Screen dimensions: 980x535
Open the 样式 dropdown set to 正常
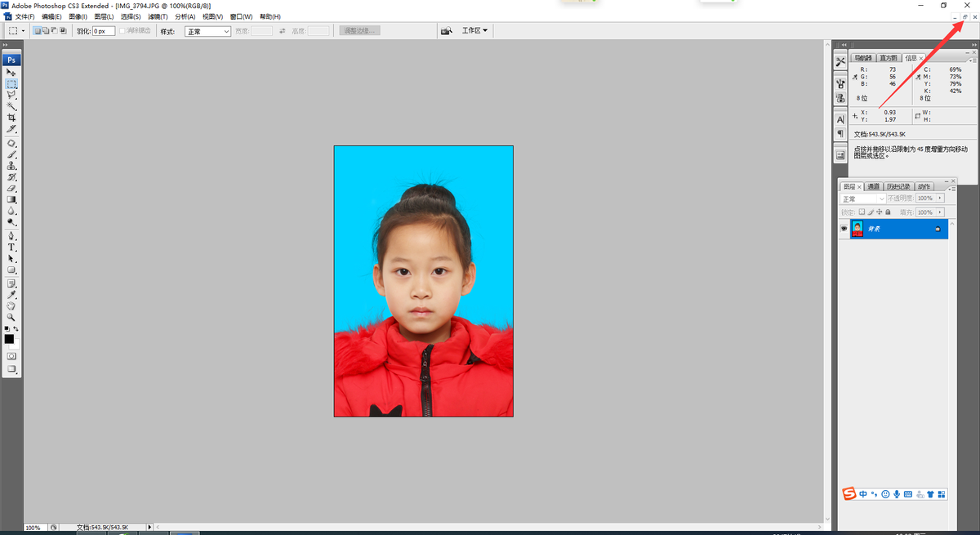click(x=207, y=31)
